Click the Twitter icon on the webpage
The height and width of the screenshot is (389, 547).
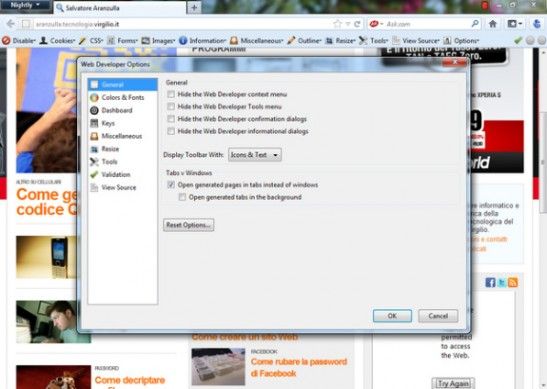point(502,282)
